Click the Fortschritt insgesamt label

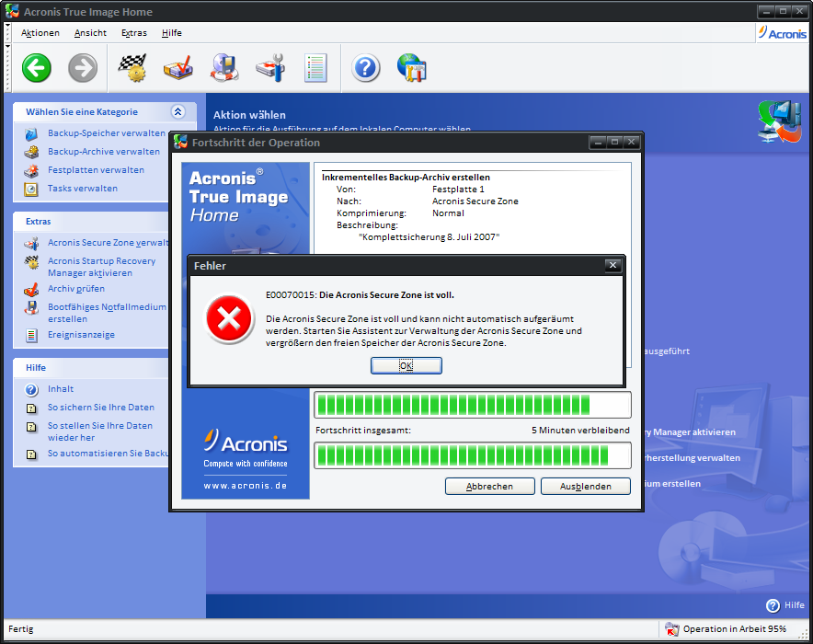pos(363,431)
